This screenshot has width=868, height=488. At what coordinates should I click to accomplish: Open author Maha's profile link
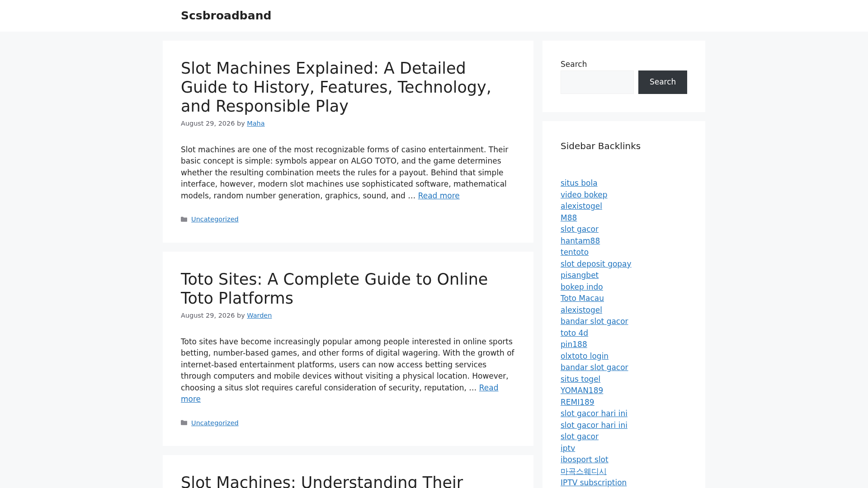(x=255, y=123)
